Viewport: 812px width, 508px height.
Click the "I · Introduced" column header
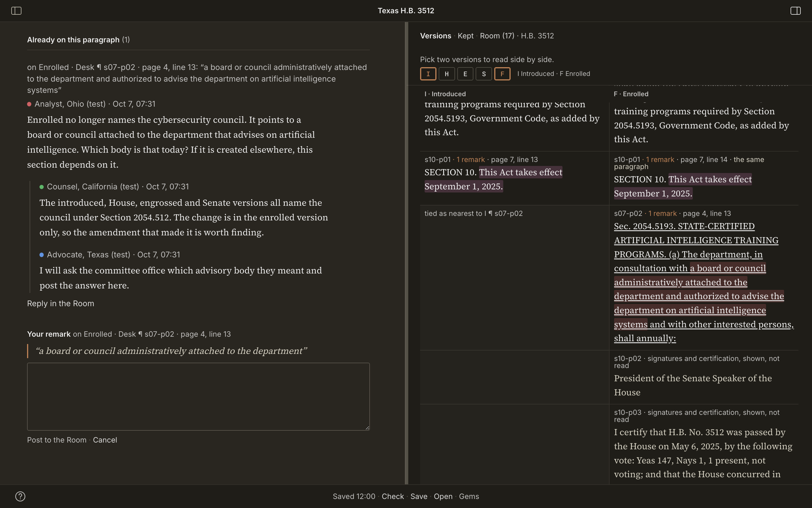[x=445, y=94]
